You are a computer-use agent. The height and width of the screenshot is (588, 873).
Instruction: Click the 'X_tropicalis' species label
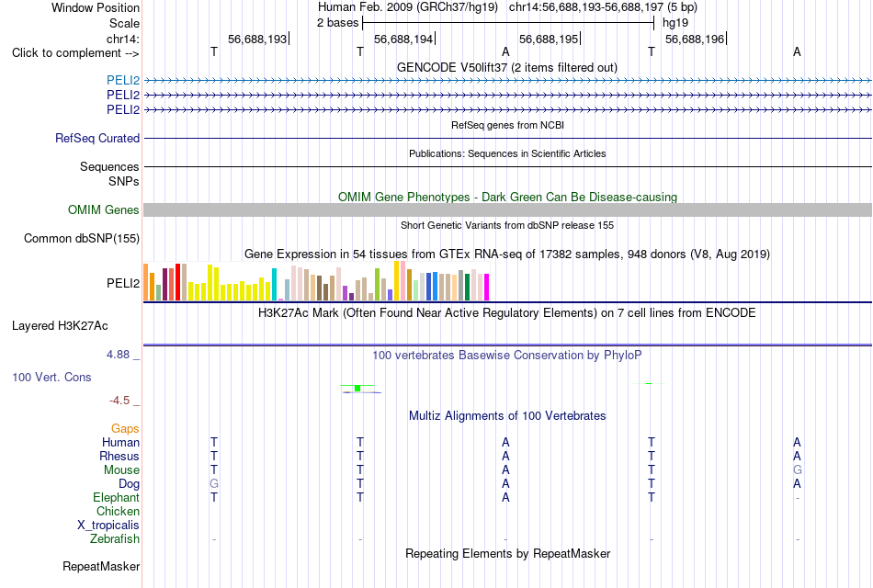pyautogui.click(x=108, y=526)
